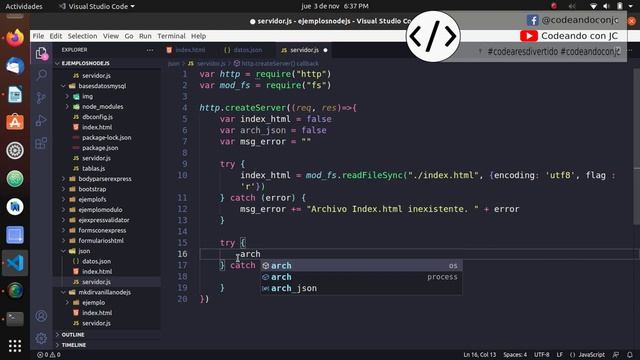Open the Run menu
Viewport: 640px width, 360px height.
tap(145, 36)
